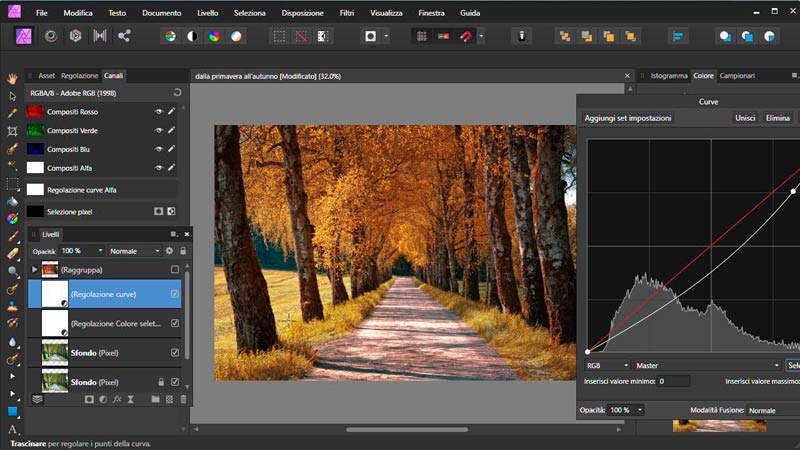Screen dimensions: 800x450
Task: Select the Crop tool
Action: (12, 131)
